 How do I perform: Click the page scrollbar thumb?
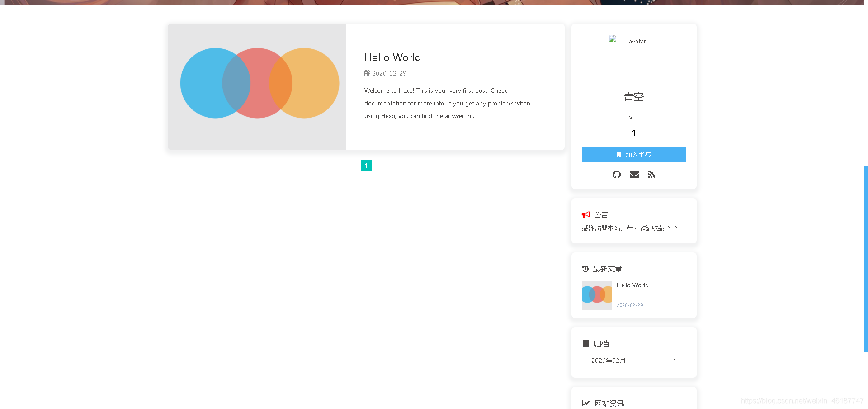pos(866,259)
